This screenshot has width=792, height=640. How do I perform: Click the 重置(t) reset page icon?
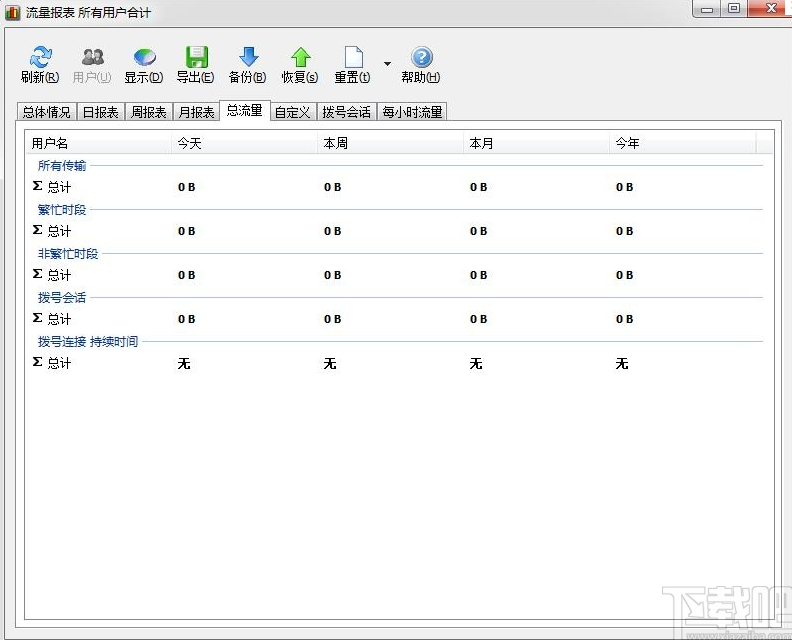(x=353, y=57)
